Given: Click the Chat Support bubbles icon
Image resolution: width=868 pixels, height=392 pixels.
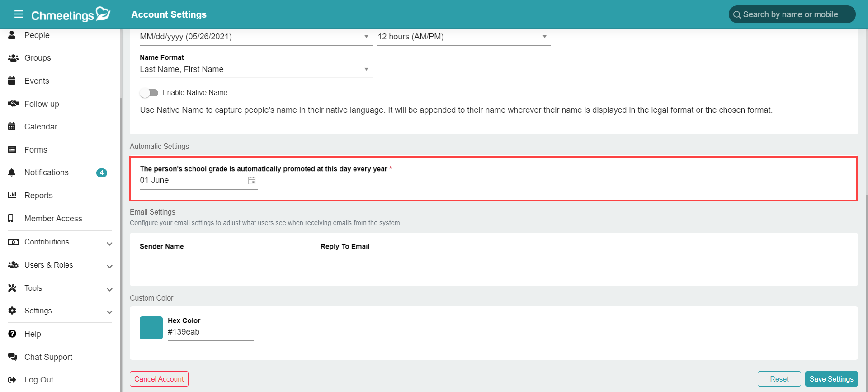Looking at the screenshot, I should 13,357.
